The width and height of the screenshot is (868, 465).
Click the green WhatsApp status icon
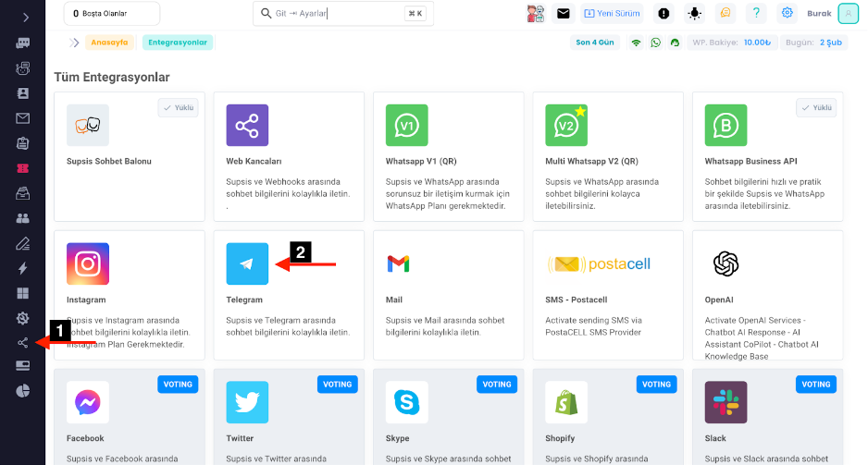(655, 43)
